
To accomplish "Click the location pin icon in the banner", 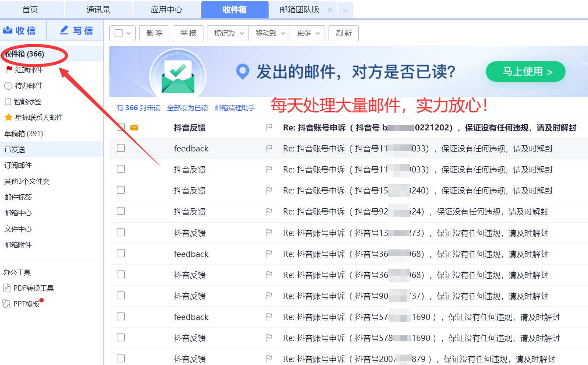I will [x=242, y=72].
